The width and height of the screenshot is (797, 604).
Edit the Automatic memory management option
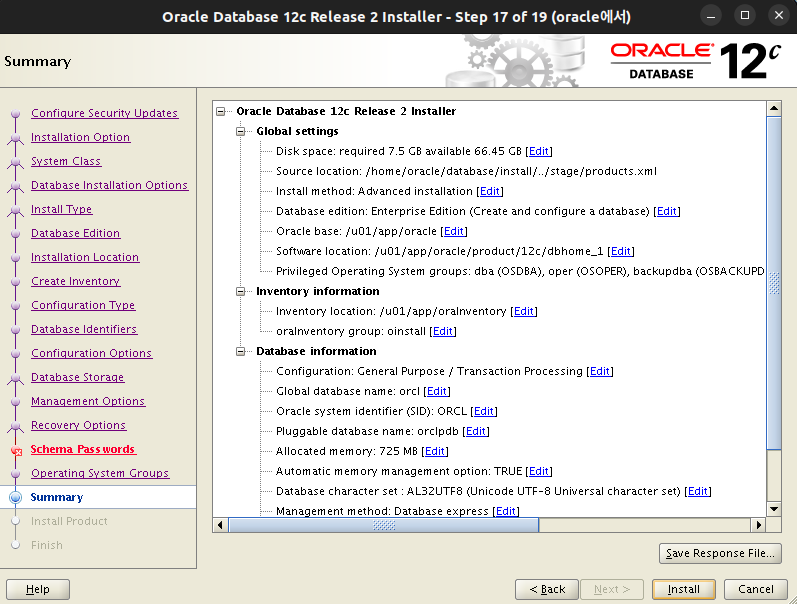[539, 471]
